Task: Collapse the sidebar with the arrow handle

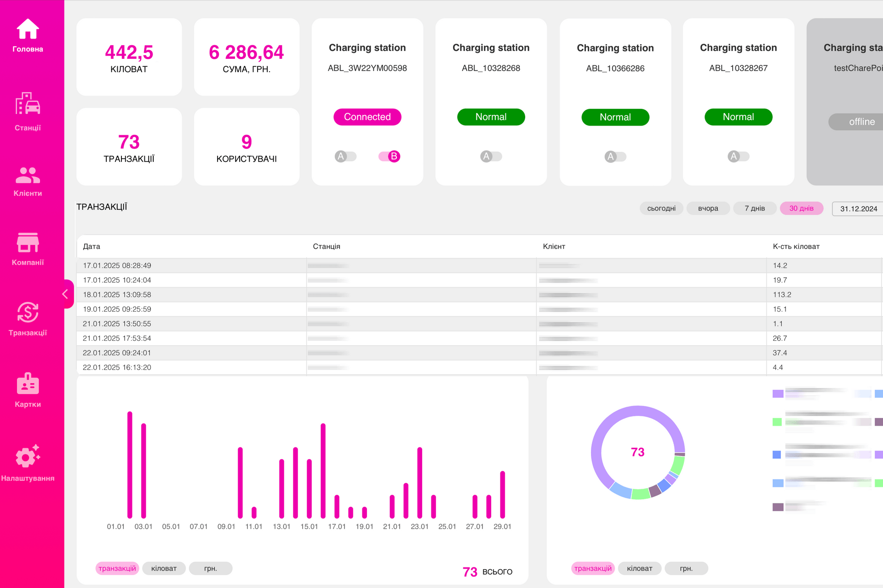Action: point(66,294)
